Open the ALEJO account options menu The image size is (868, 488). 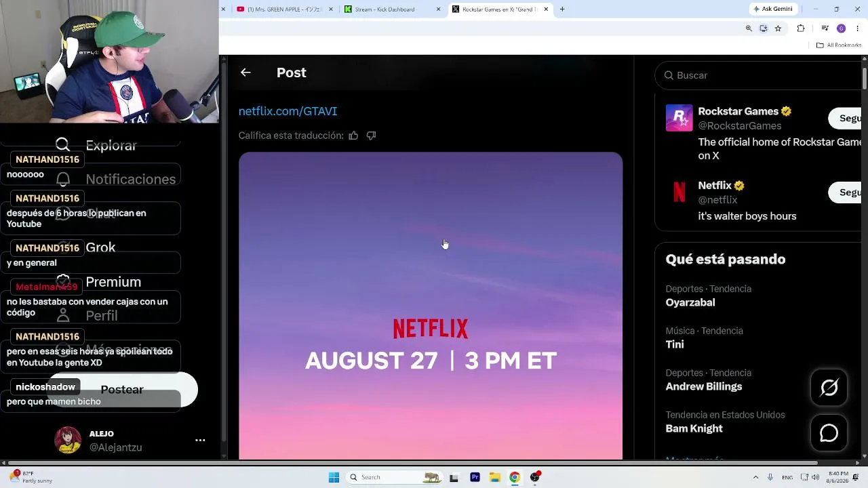[x=200, y=441]
